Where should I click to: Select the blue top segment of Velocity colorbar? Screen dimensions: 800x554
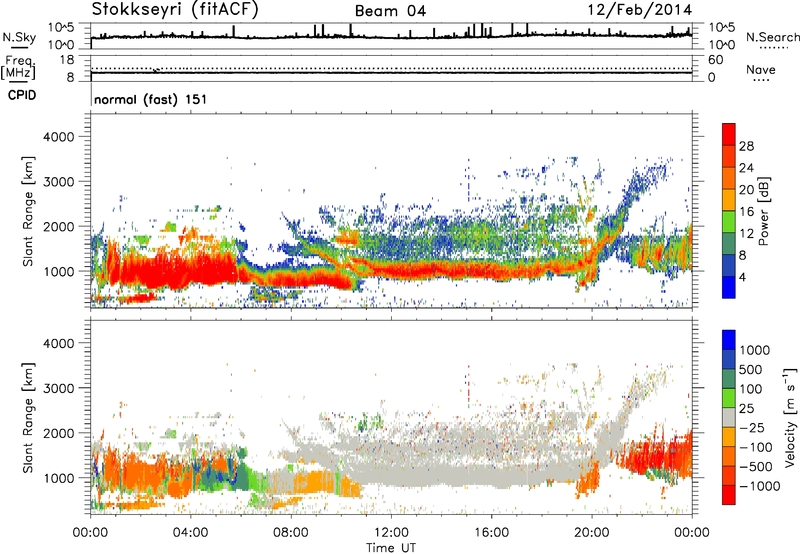(x=729, y=340)
